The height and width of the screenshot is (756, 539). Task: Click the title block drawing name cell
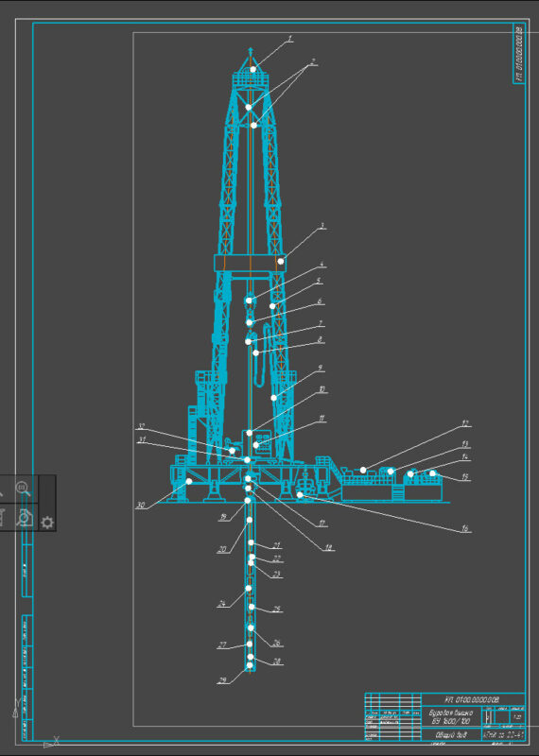(451, 717)
